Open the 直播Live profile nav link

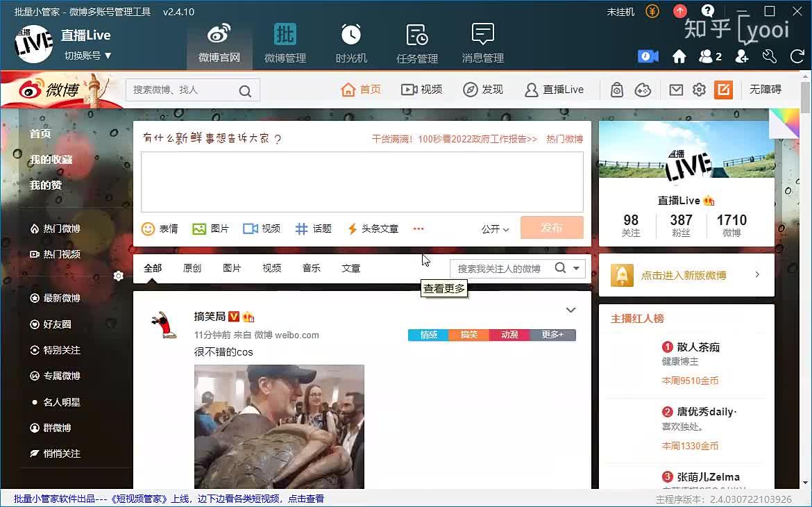click(x=554, y=90)
